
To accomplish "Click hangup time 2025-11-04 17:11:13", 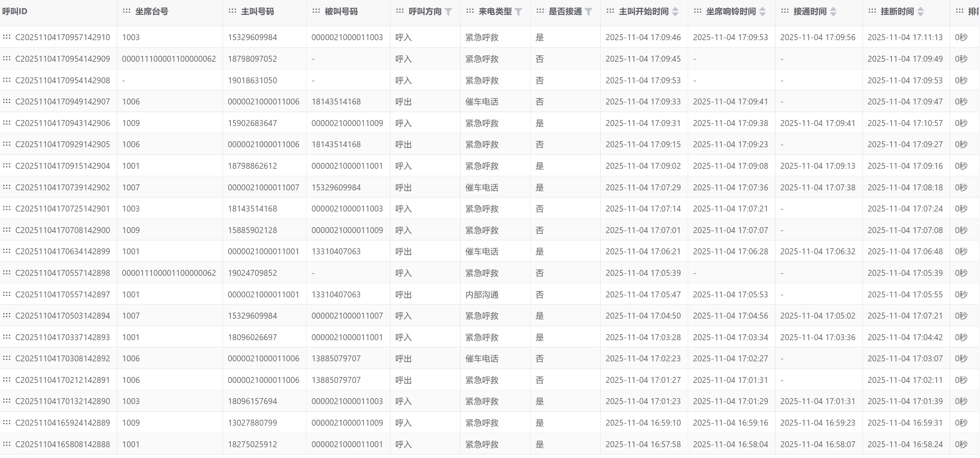I will point(905,37).
